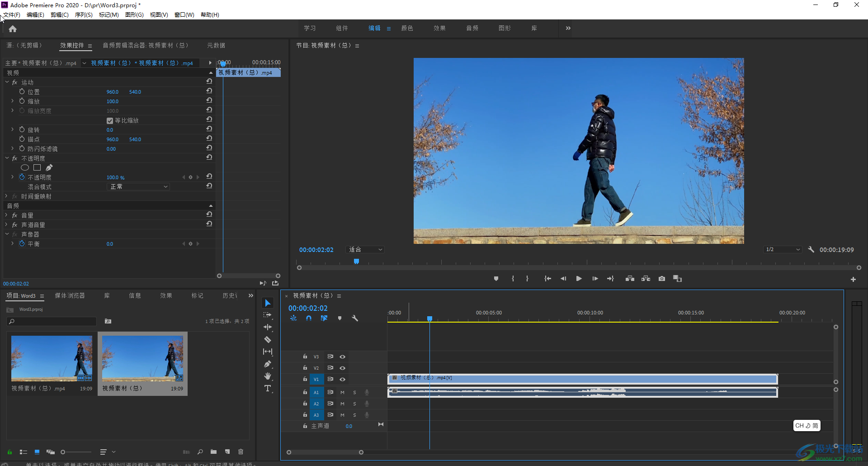Click the 960.0 position X value
The image size is (868, 466).
(x=113, y=92)
